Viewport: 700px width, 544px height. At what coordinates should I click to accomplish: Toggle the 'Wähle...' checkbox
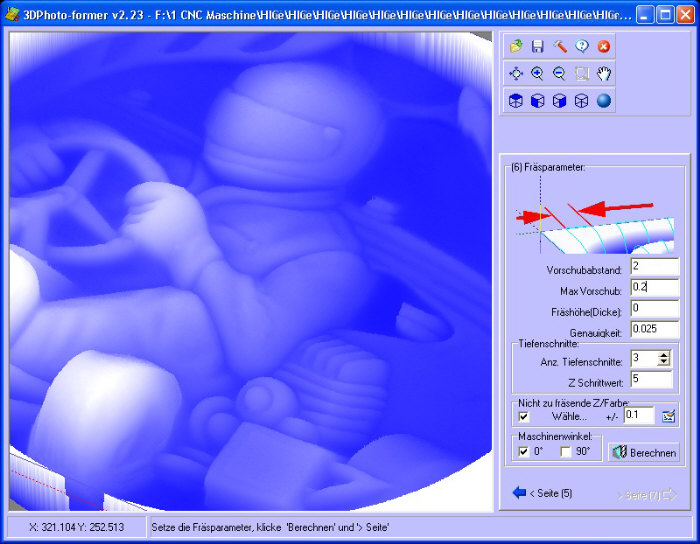coord(523,416)
